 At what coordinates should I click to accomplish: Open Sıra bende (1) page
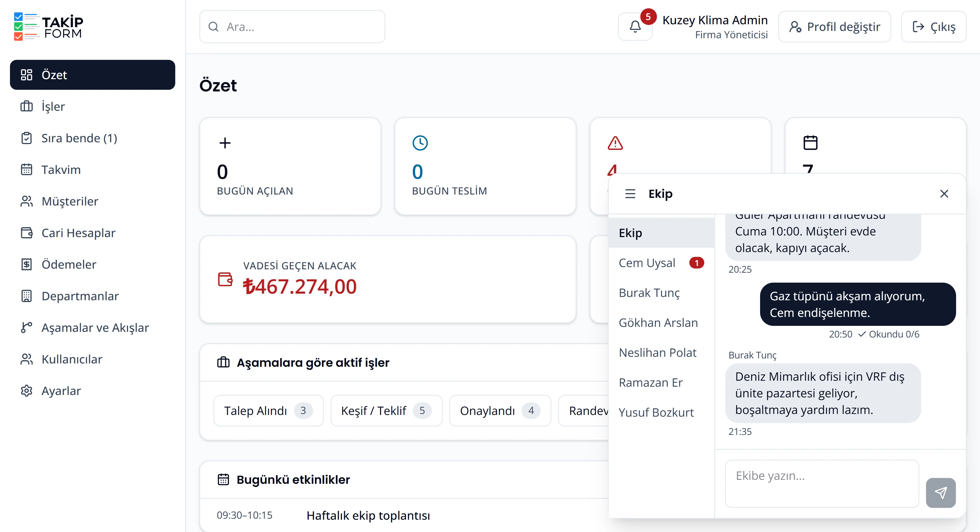pyautogui.click(x=92, y=138)
